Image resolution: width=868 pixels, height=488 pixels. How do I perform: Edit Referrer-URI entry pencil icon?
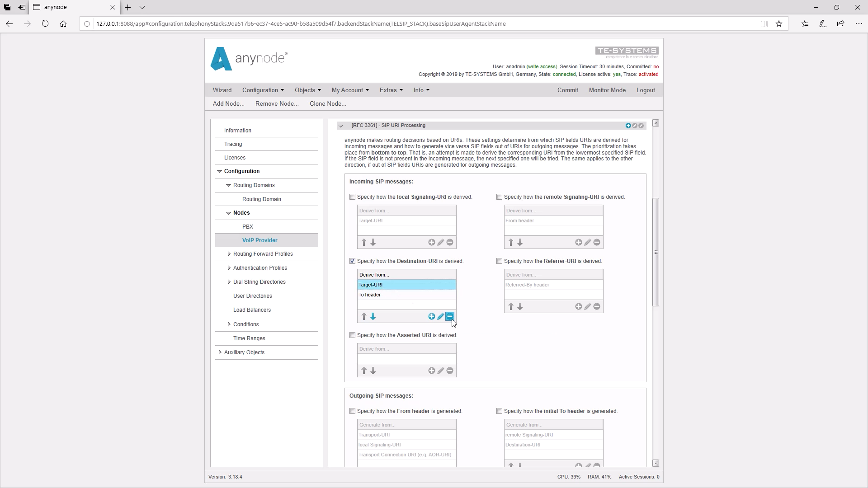click(x=587, y=307)
